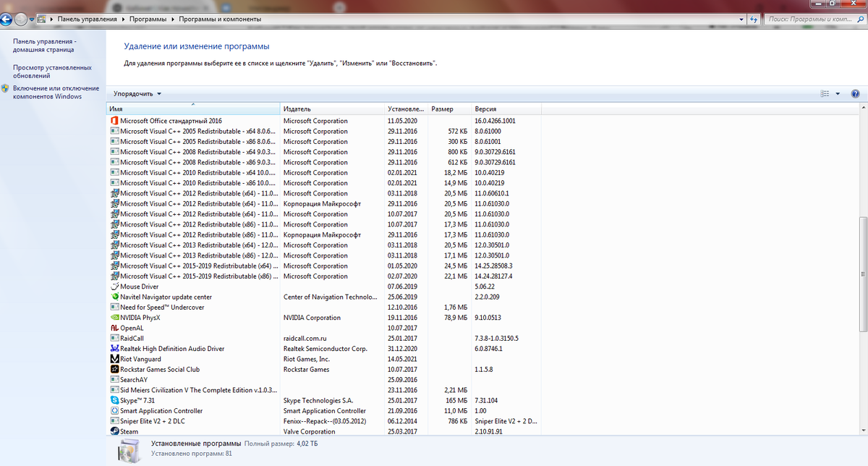Sort by the Имя column header
Screen dimensions: 868x466
coord(193,109)
